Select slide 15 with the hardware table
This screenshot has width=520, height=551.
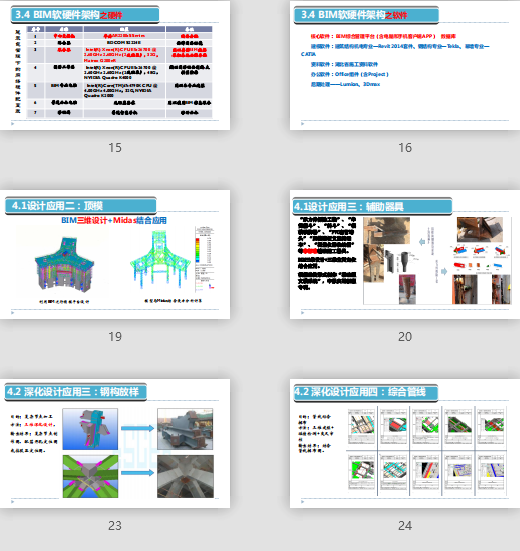[115, 65]
